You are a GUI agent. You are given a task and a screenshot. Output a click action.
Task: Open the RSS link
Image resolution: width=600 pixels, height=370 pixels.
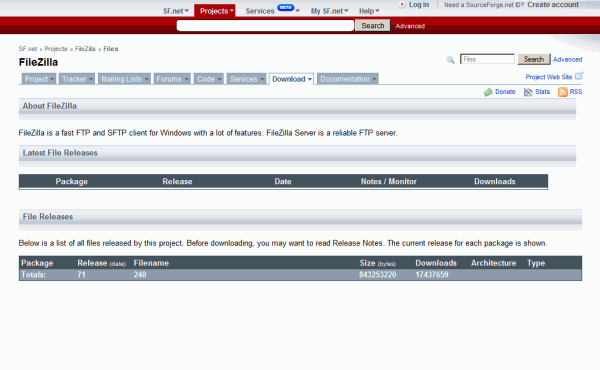pos(576,92)
